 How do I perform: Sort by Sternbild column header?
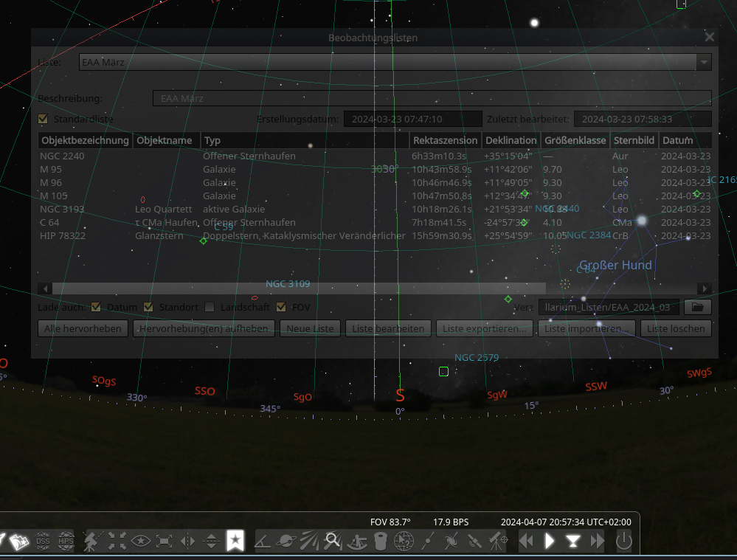click(634, 140)
